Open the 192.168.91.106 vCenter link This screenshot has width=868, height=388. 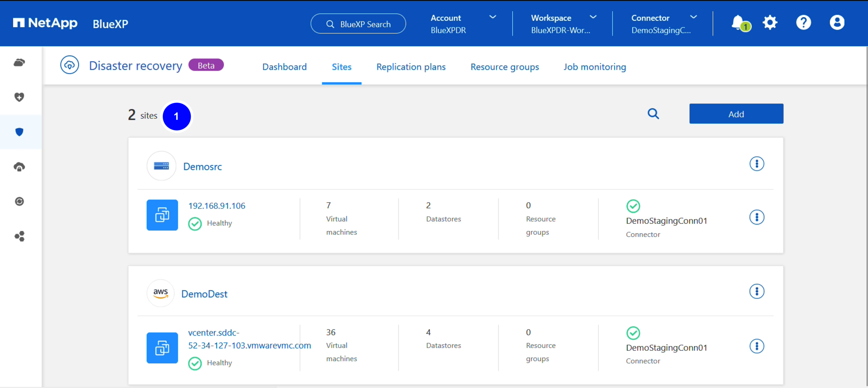[217, 206]
